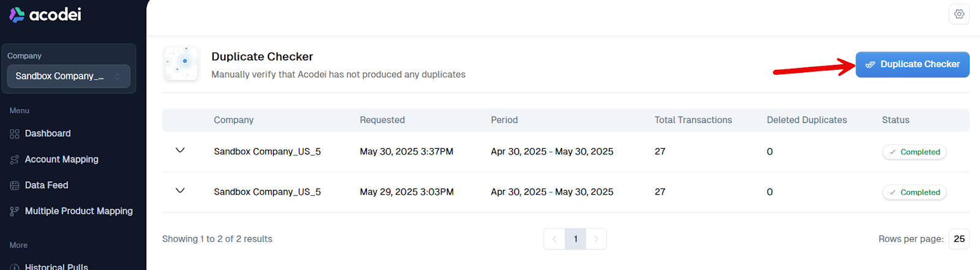The width and height of the screenshot is (980, 270).
Task: Expand the May 29, 2025 3:03PM row
Action: click(x=180, y=191)
